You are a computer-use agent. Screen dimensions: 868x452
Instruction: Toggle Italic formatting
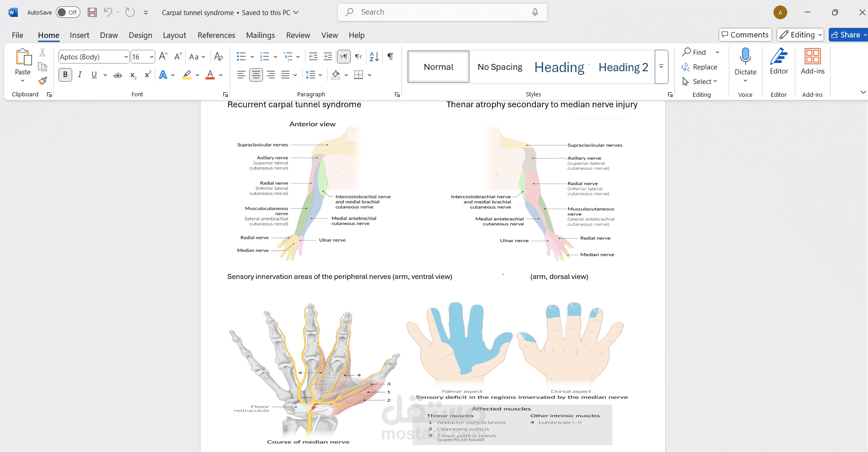pos(80,75)
